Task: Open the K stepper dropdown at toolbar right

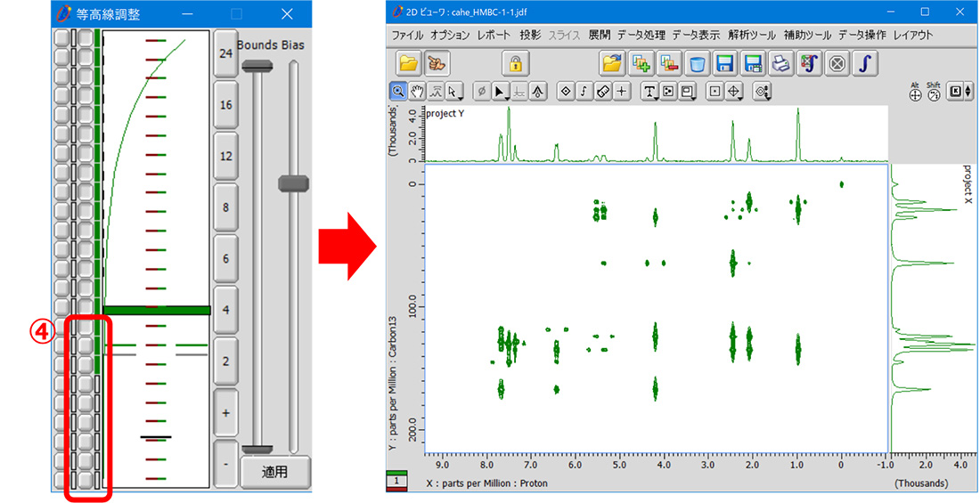Action: pos(957,92)
